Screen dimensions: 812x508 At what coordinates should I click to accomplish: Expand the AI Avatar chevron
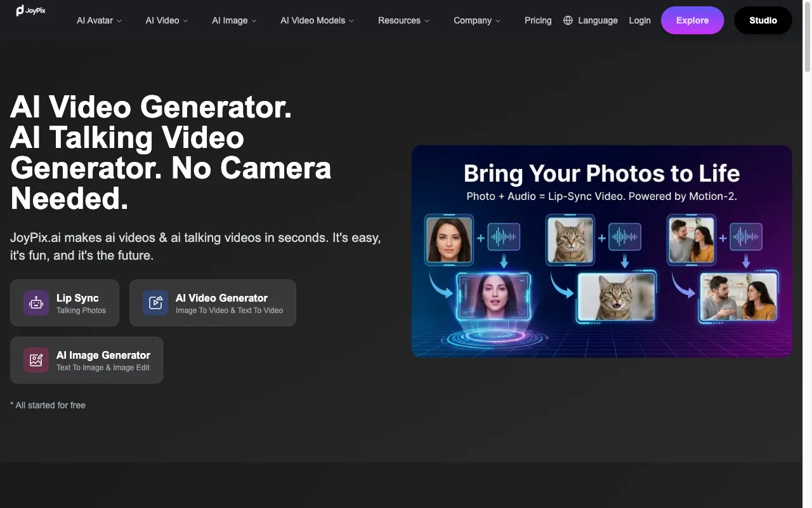pos(119,21)
